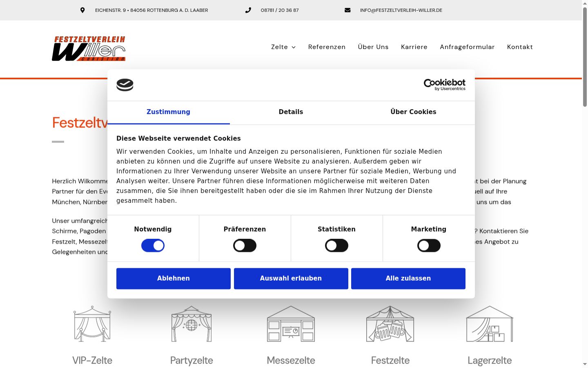Switch to the Über Cookies tab
The image size is (588, 368).
413,112
